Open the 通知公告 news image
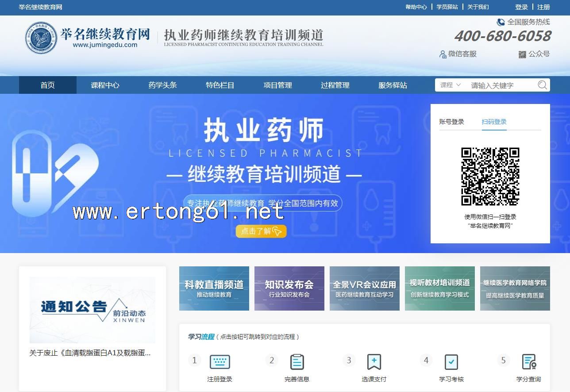570x392 pixels. (x=92, y=310)
